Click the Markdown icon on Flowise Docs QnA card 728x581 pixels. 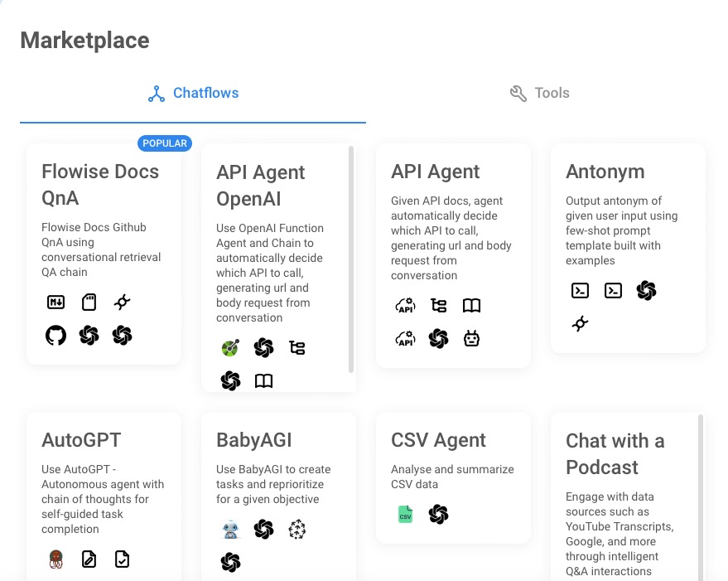click(x=55, y=302)
